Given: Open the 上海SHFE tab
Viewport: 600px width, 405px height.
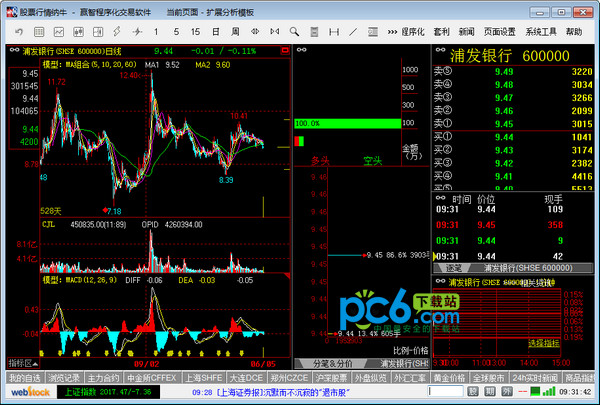Looking at the screenshot, I should coord(204,378).
